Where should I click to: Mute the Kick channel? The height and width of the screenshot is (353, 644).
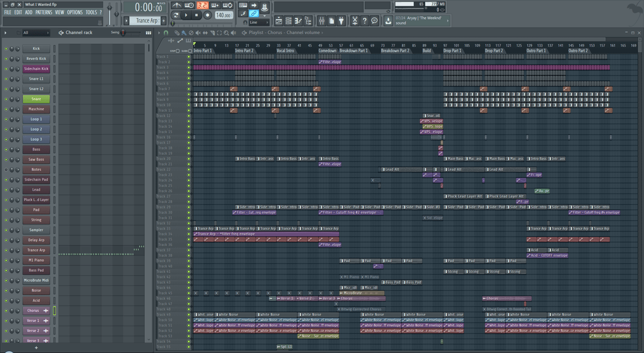pos(6,49)
